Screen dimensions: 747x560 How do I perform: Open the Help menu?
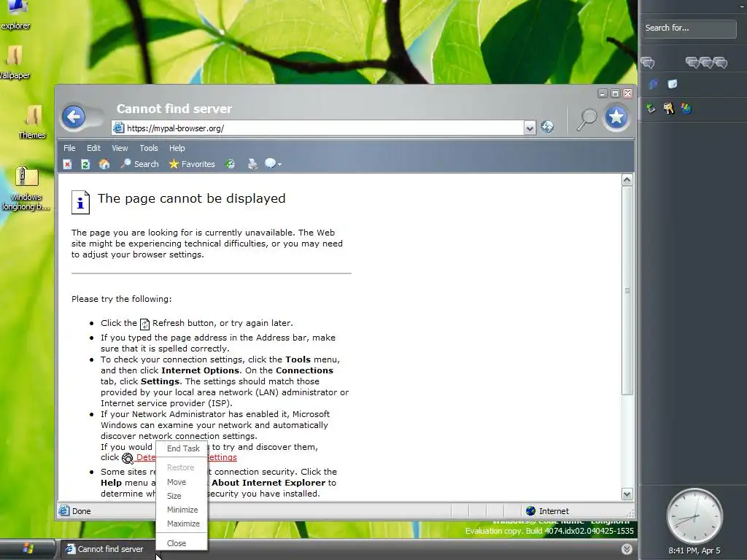click(177, 148)
